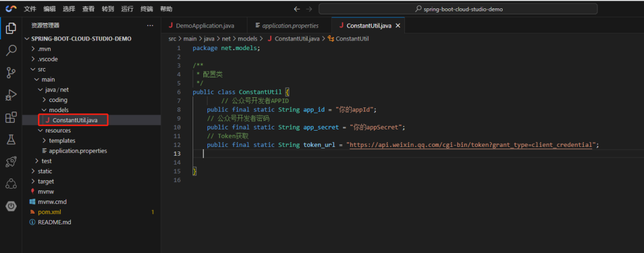Switch to application.properties tab

click(x=289, y=26)
